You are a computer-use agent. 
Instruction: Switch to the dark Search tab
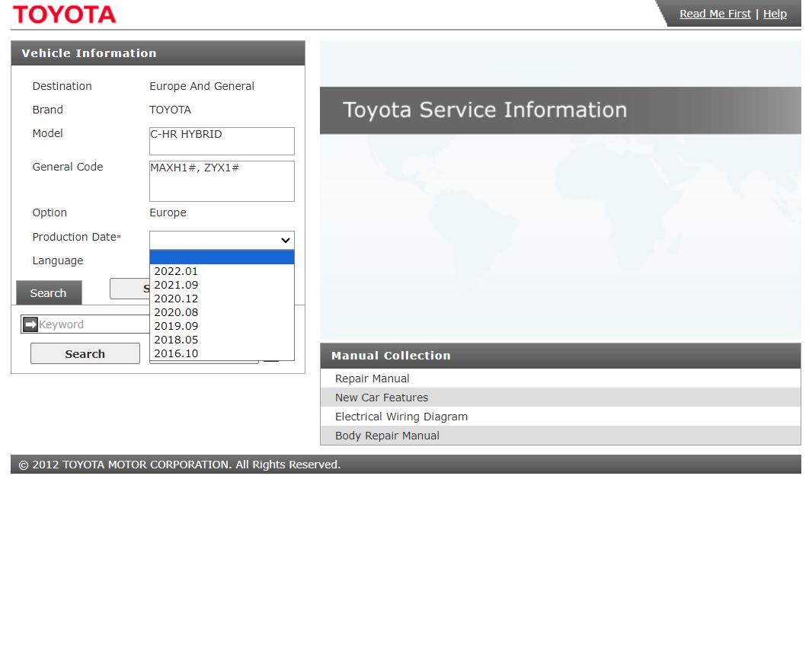click(x=49, y=292)
